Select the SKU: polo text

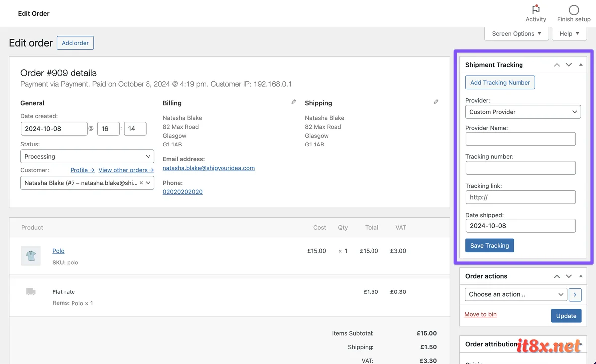65,262
